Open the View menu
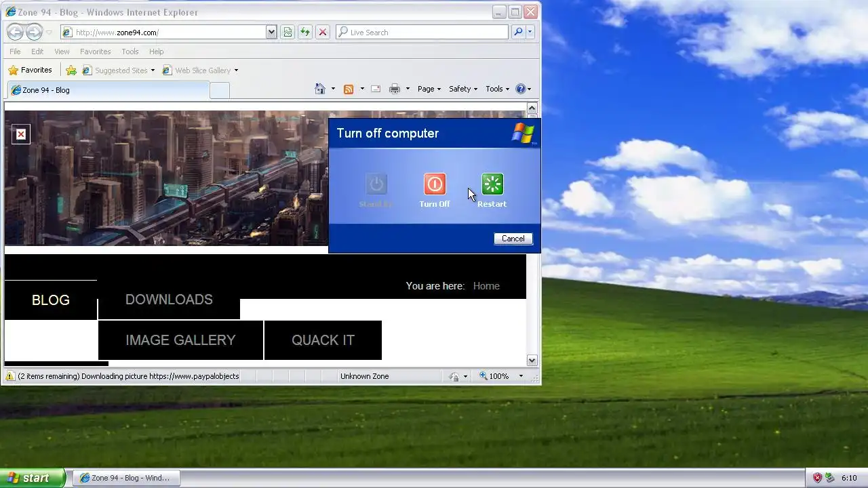This screenshot has height=488, width=868. [62, 52]
